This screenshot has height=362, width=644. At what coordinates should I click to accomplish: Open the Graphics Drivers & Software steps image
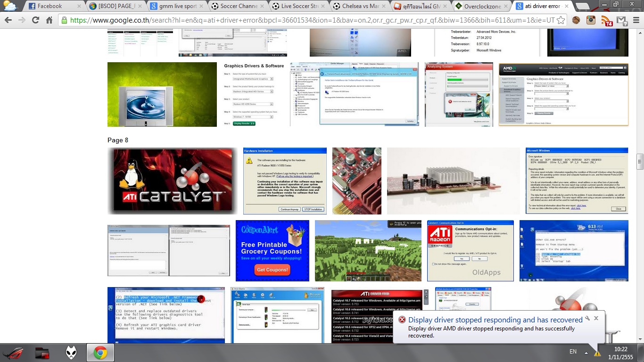coord(254,94)
